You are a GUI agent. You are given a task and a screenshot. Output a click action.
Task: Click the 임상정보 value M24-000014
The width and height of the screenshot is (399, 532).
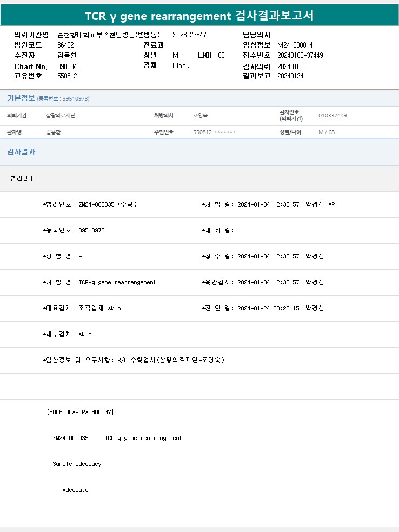pyautogui.click(x=295, y=45)
